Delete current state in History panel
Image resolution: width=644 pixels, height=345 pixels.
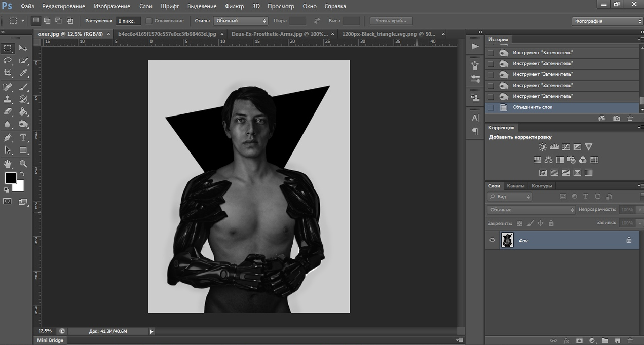tap(630, 118)
